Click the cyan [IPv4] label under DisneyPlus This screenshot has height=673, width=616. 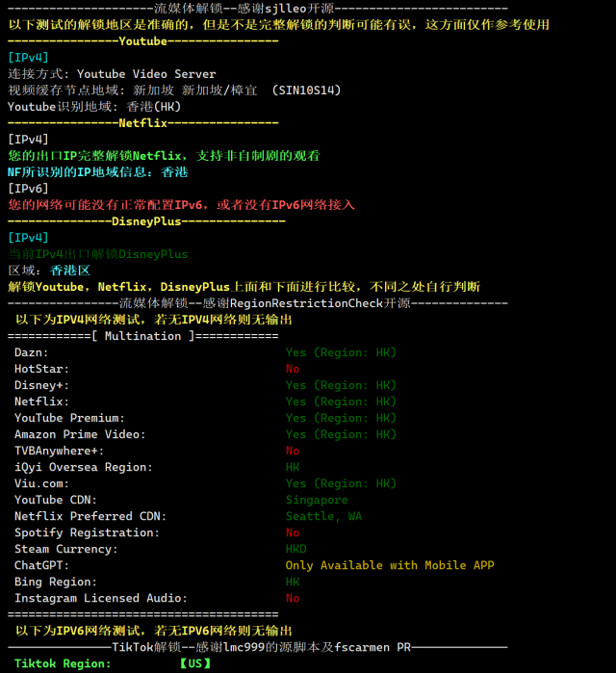tap(28, 238)
